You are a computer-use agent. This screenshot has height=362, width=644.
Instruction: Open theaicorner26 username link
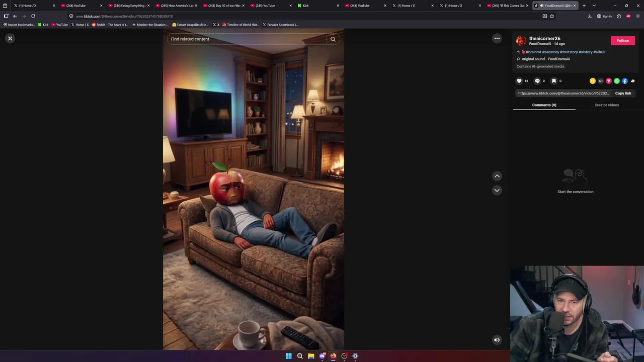click(544, 38)
